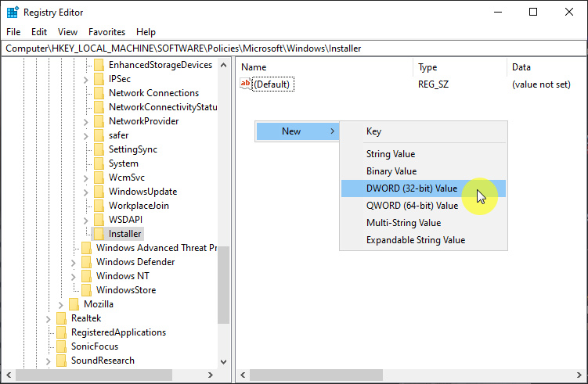Open the Favorites menu
The height and width of the screenshot is (384, 588).
(x=106, y=32)
